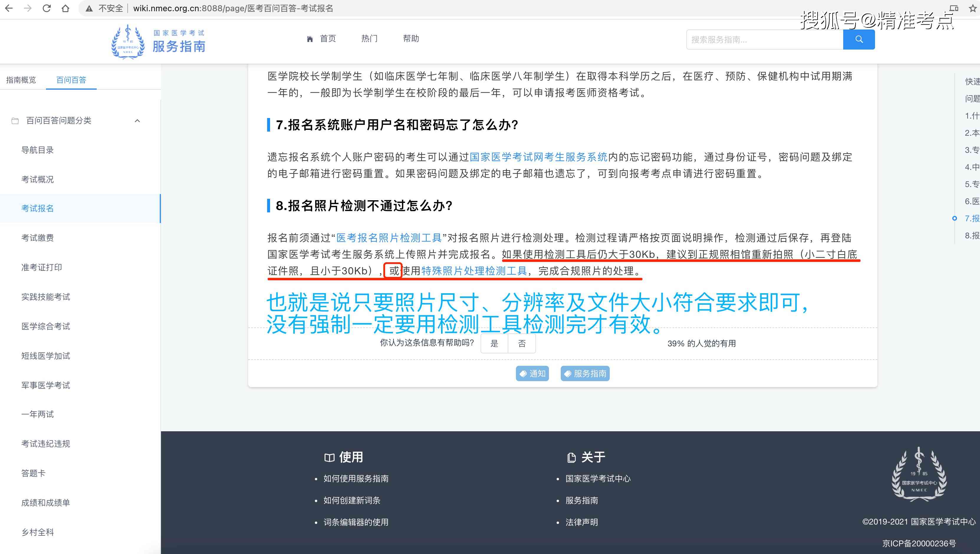
Task: Select 考试违纪违规 in the sidebar
Action: point(46,444)
